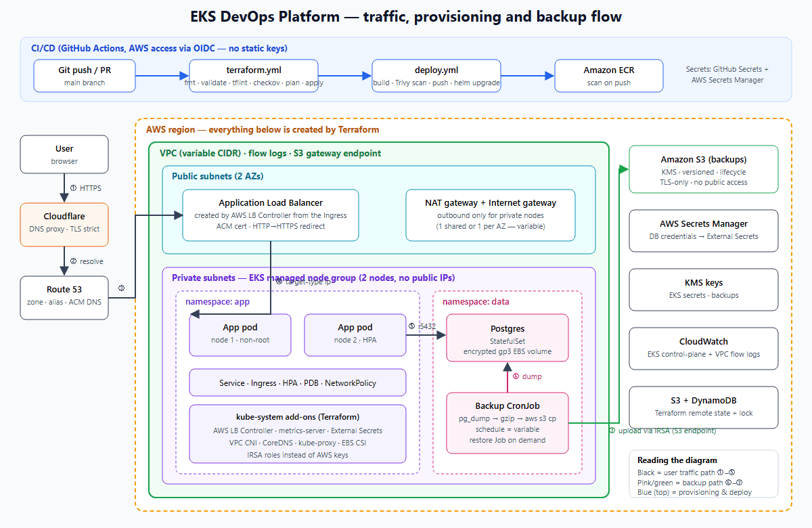Click the ⑥ dump label
Image resolution: width=812 pixels, height=528 pixels.
point(527,376)
